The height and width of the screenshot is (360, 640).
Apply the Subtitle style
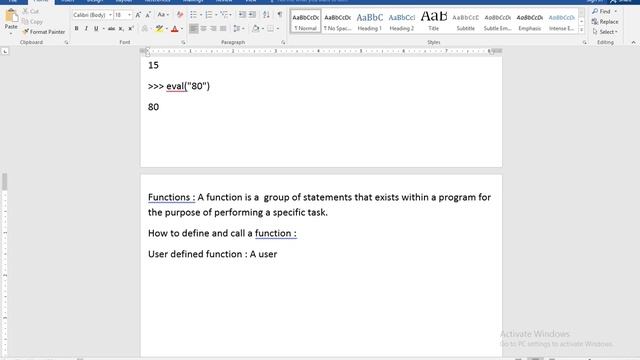pos(466,21)
